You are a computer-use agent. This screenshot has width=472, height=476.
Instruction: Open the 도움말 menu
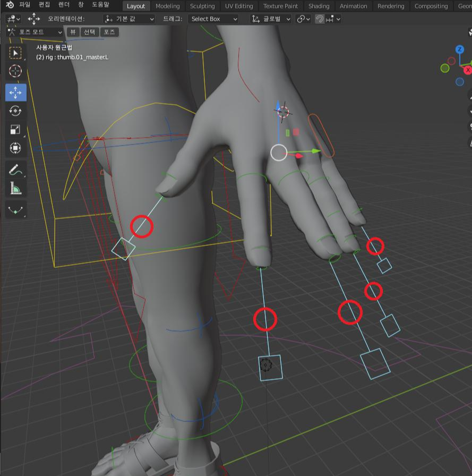[100, 5]
